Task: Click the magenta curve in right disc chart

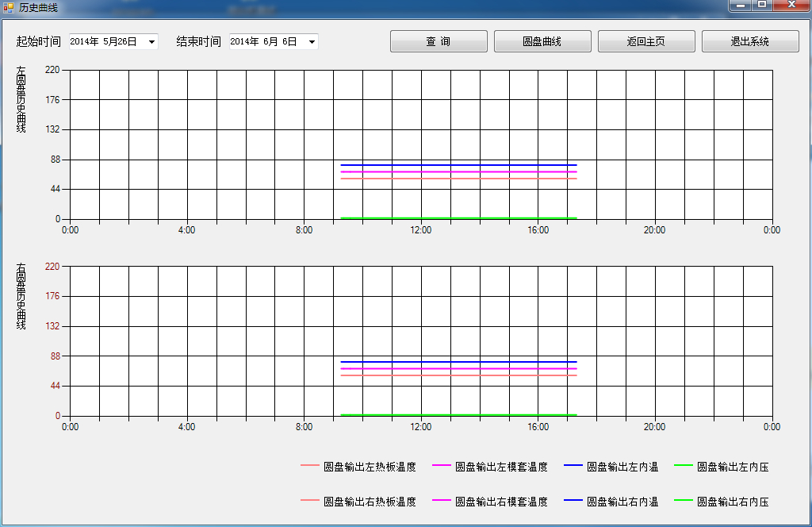Action: pos(459,369)
